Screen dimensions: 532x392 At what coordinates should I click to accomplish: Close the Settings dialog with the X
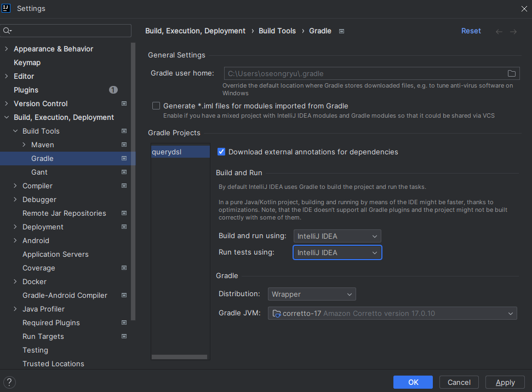[524, 9]
